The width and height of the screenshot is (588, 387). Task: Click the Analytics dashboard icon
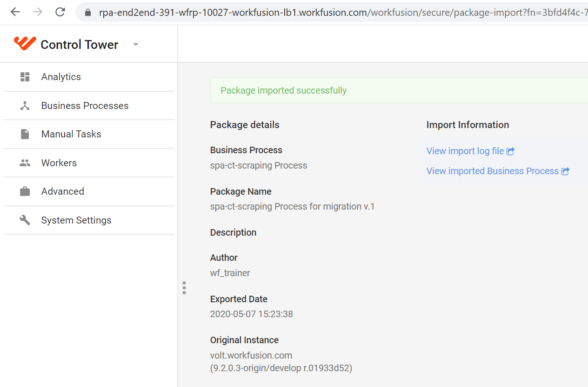point(25,77)
